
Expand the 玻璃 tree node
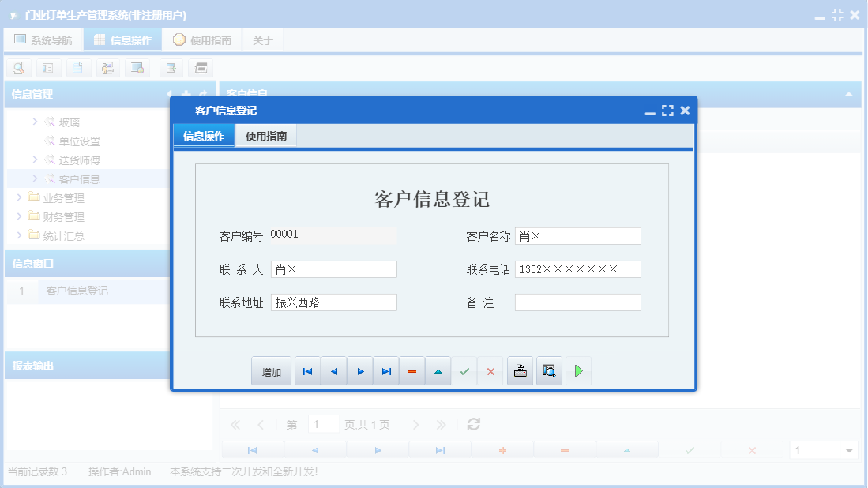34,122
